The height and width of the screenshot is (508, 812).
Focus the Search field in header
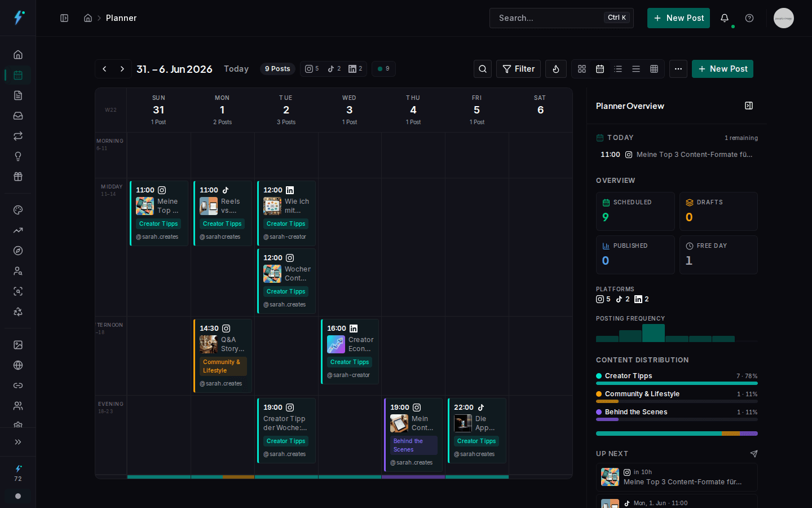tap(562, 18)
